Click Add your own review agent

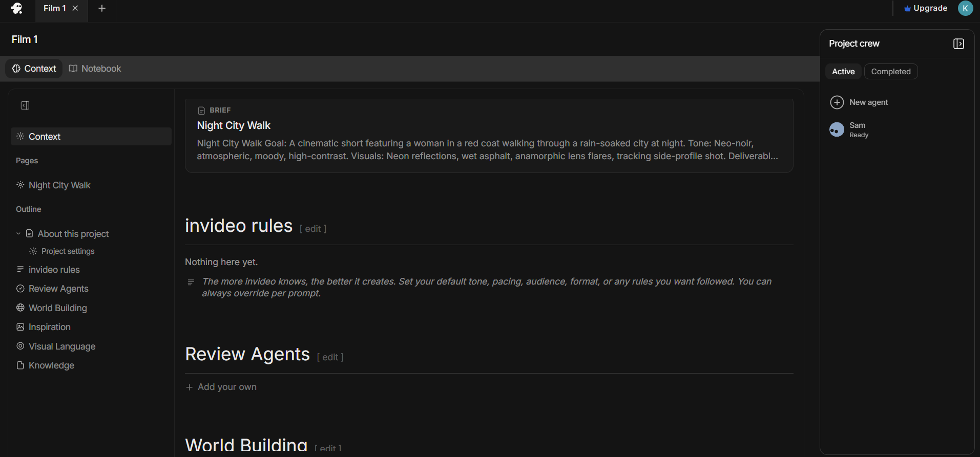[x=221, y=387]
